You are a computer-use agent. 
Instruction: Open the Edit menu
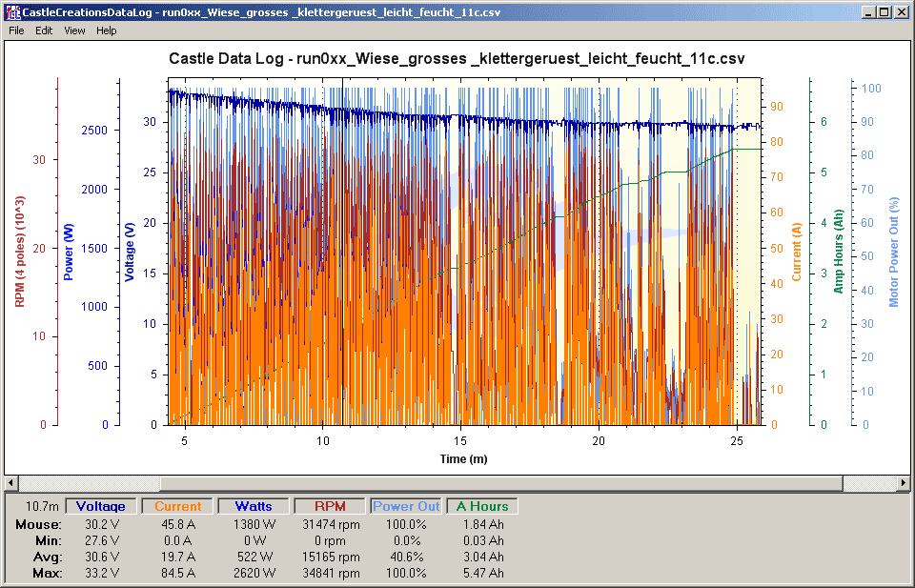(x=44, y=30)
